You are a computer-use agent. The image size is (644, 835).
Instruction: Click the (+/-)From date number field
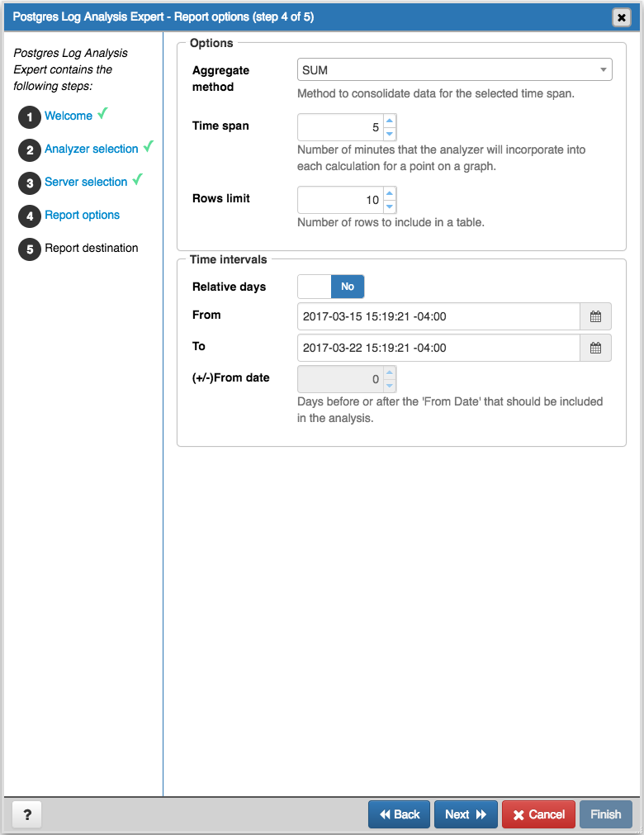click(x=341, y=379)
